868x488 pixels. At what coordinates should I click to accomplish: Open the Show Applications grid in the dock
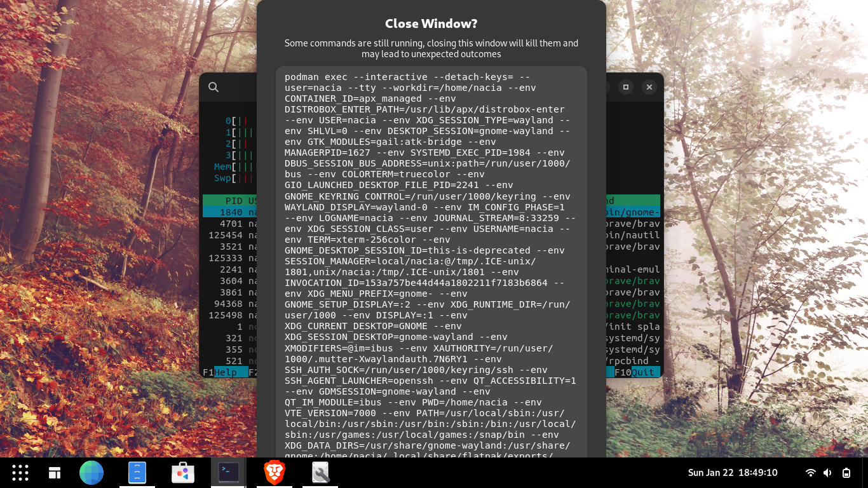[x=20, y=473]
